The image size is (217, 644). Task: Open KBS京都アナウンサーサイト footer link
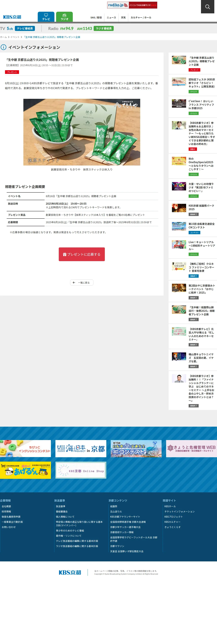[x=125, y=517]
